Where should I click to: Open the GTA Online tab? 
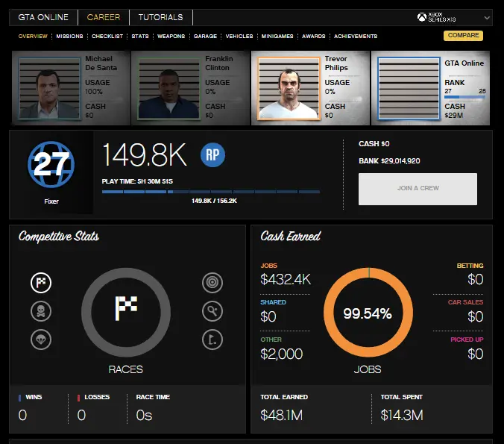pyautogui.click(x=43, y=17)
